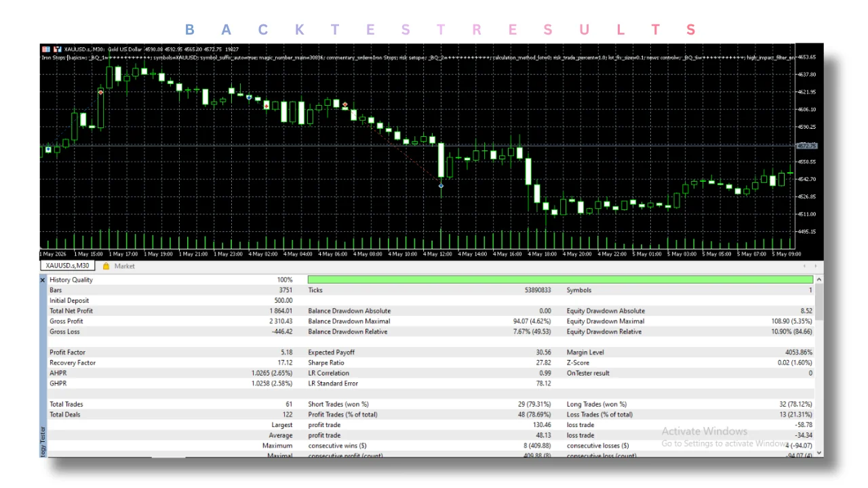This screenshot has width=868, height=488.
Task: Select the Profit Factor value 5.18
Action: [x=286, y=352]
